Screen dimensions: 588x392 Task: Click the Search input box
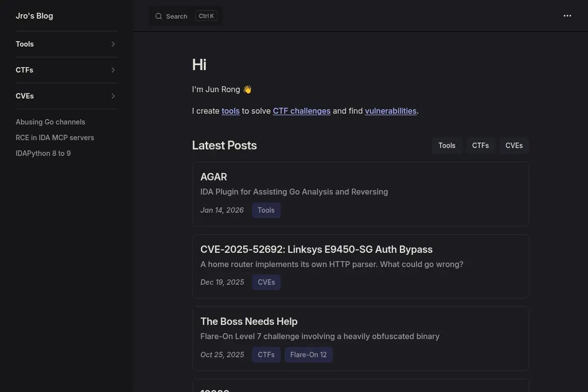coord(186,16)
